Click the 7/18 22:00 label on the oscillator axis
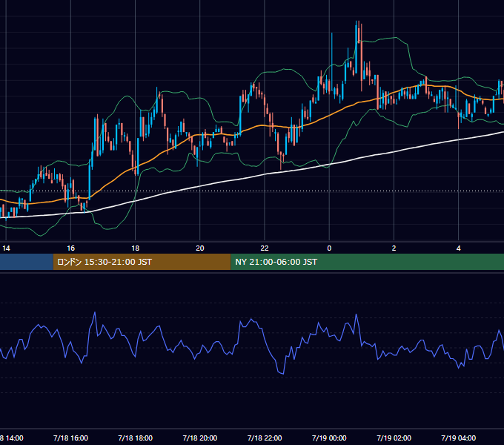The width and height of the screenshot is (504, 445). point(265,438)
